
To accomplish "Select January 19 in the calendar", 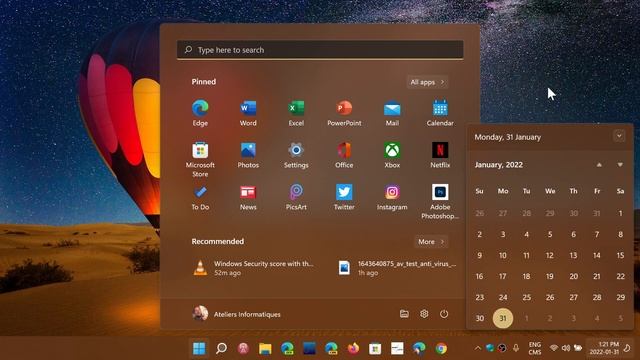I will pos(550,276).
